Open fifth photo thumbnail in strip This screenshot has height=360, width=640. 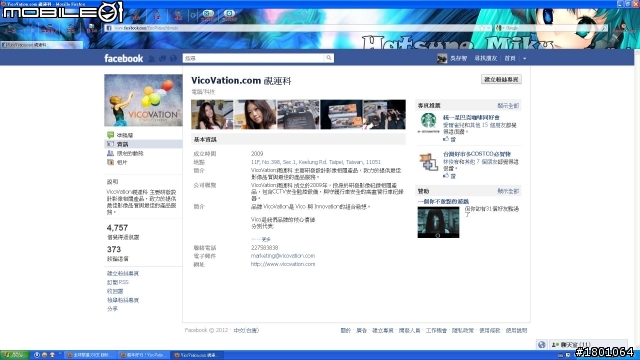coord(384,114)
